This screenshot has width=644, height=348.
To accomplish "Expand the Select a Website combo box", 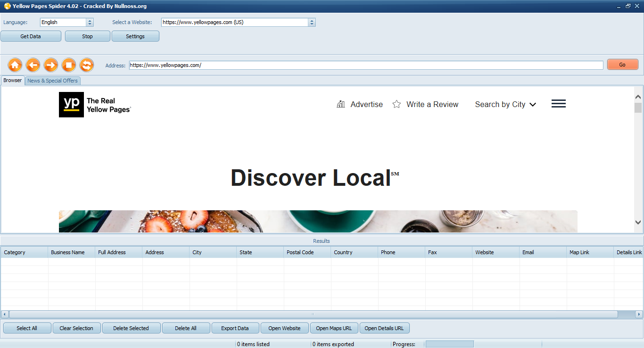I will 311,22.
